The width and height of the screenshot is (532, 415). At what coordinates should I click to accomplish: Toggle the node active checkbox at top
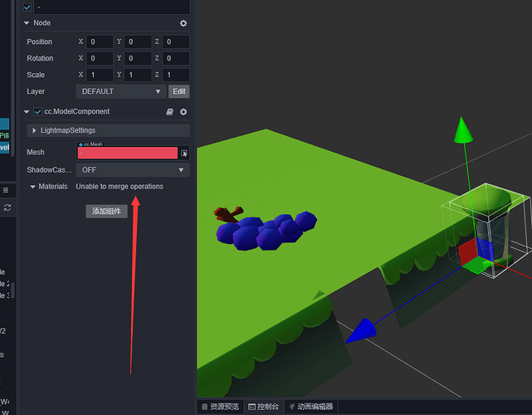point(27,7)
